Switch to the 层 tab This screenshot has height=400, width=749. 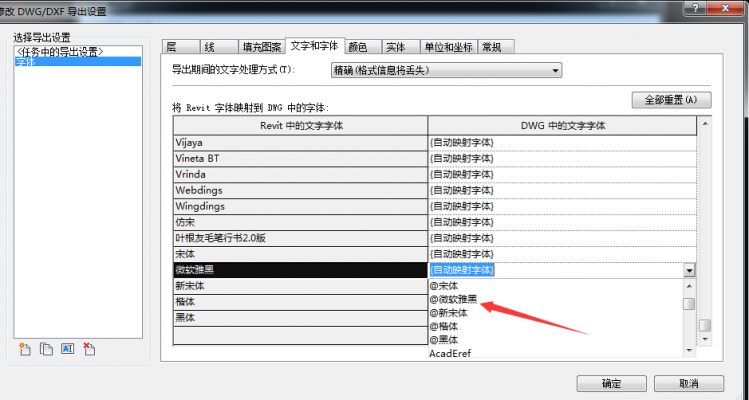181,47
